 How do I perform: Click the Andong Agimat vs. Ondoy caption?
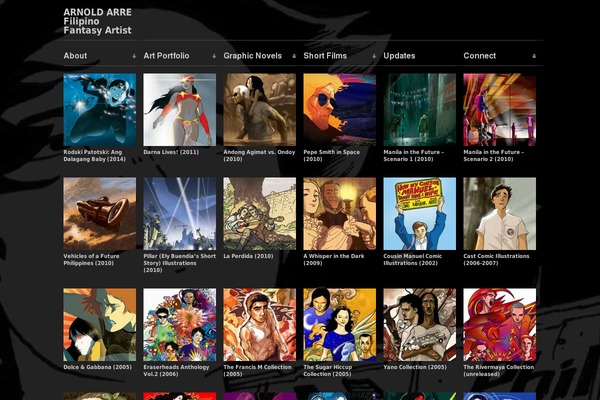[259, 155]
